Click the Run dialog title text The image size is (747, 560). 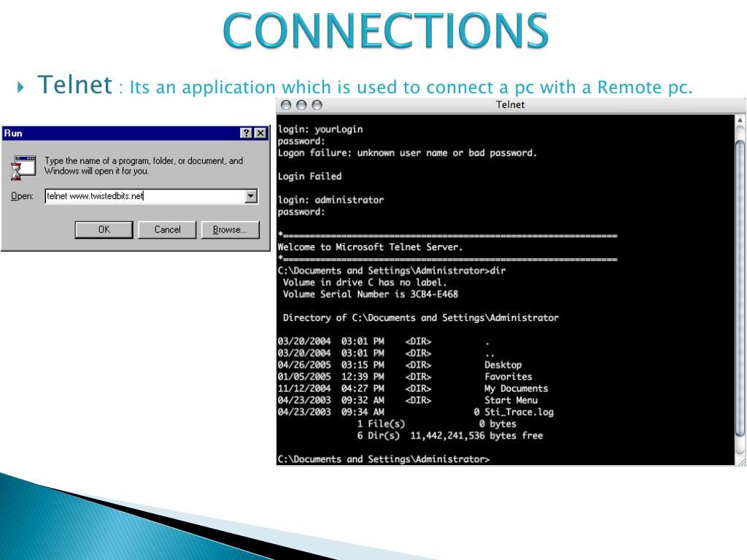[x=13, y=133]
